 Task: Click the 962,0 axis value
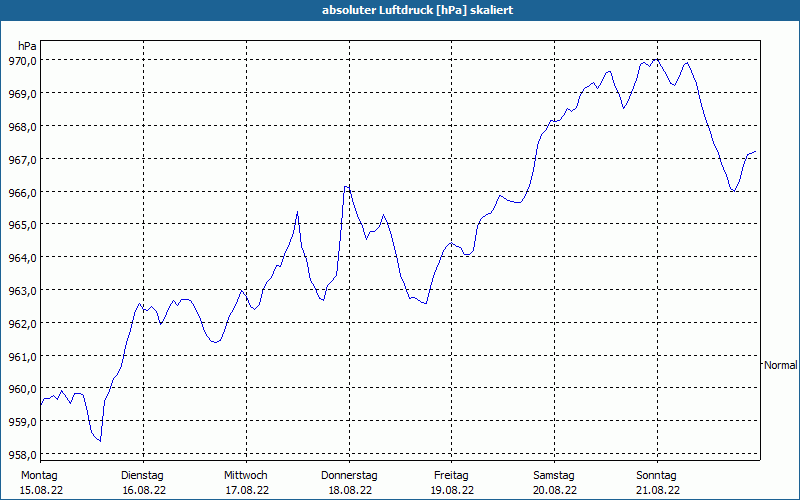click(22, 324)
